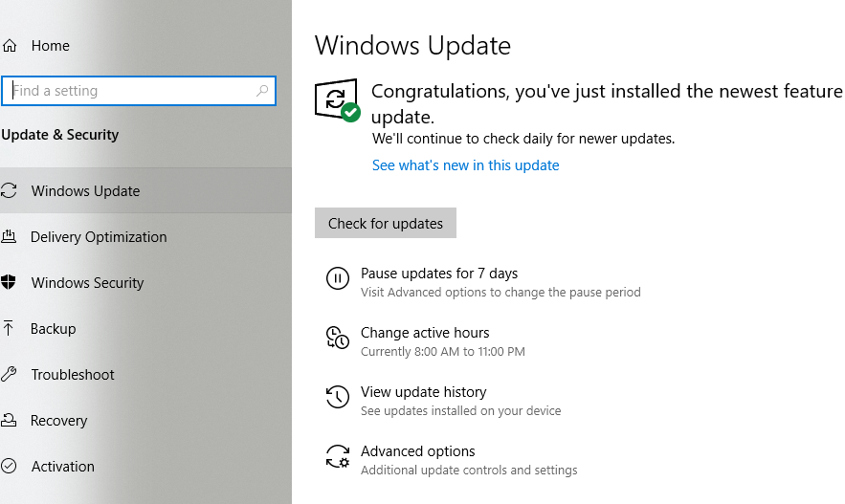The image size is (845, 504).
Task: Open Change active hours
Action: 425,333
